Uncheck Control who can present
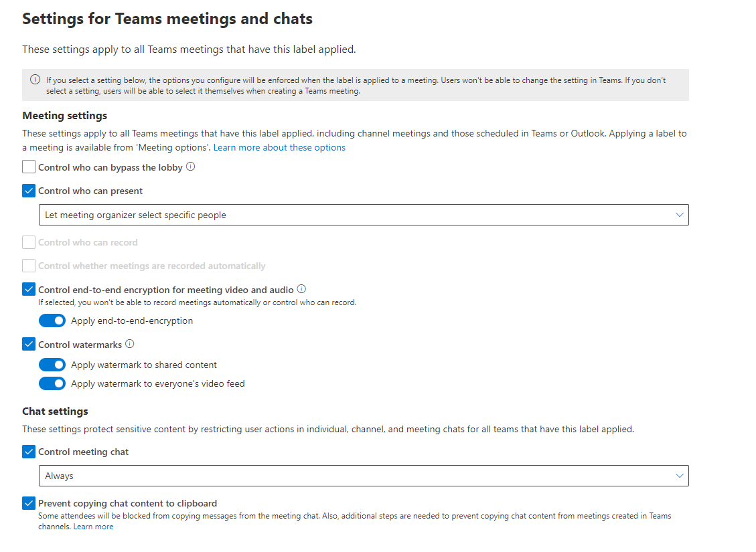This screenshot has width=756, height=552. 29,191
